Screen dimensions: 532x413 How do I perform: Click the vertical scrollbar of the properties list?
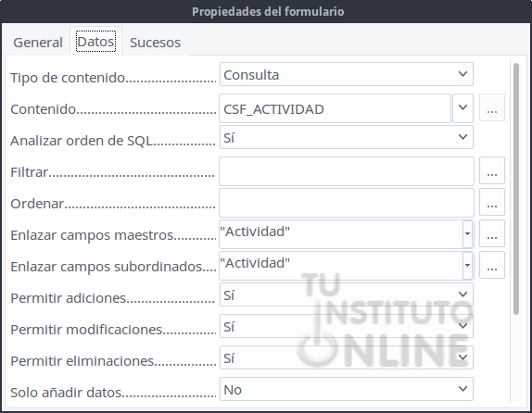pyautogui.click(x=516, y=189)
